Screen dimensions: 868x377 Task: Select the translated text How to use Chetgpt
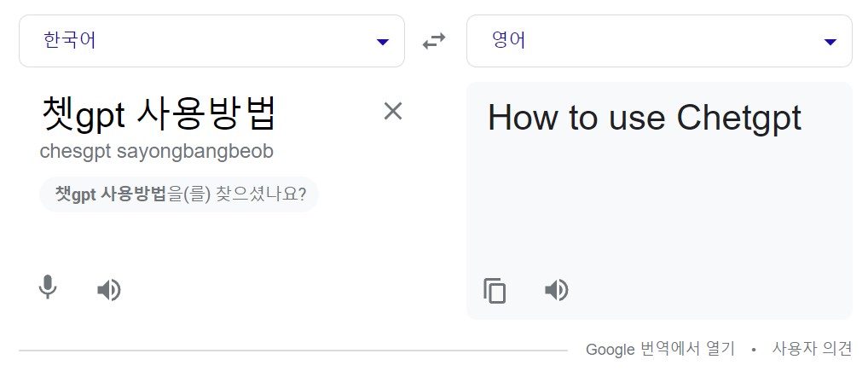pos(645,118)
